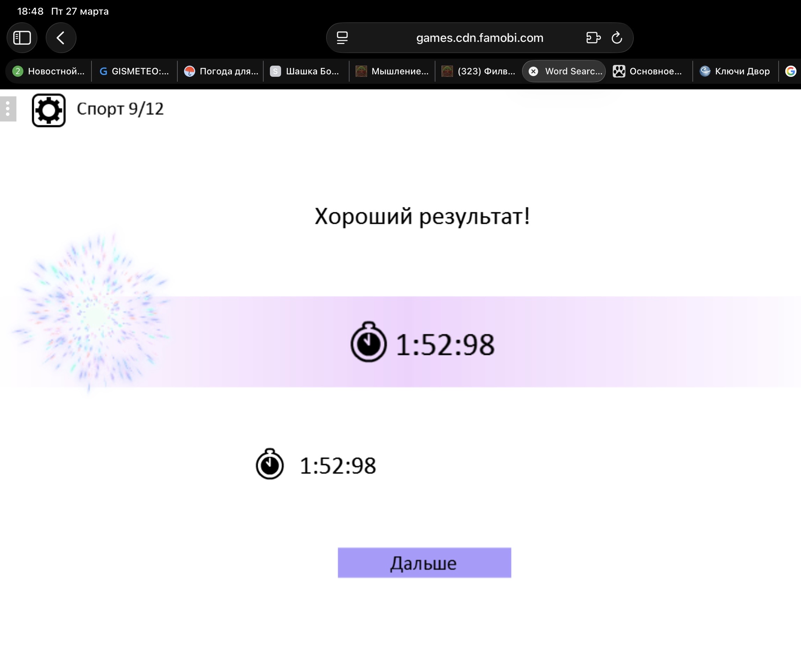
Task: Close the Word Search tab
Action: point(533,71)
